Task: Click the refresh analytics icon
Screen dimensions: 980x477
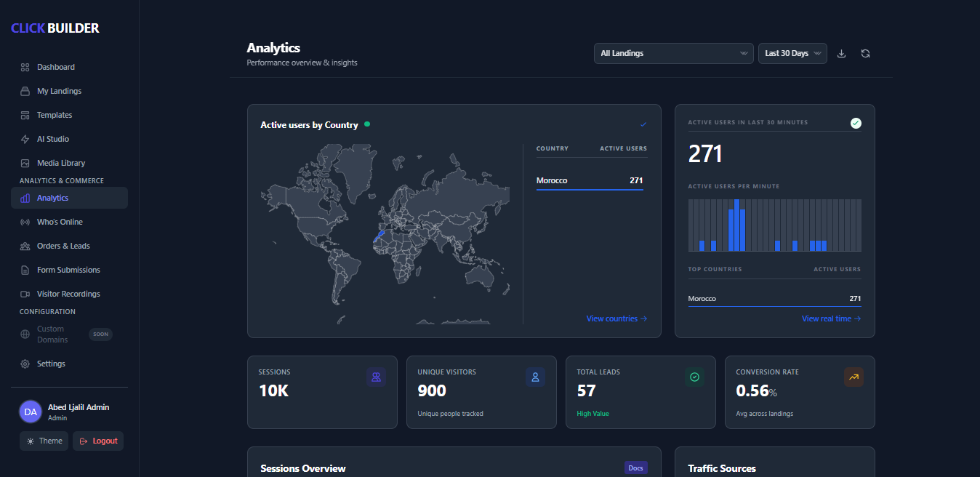Action: (865, 53)
